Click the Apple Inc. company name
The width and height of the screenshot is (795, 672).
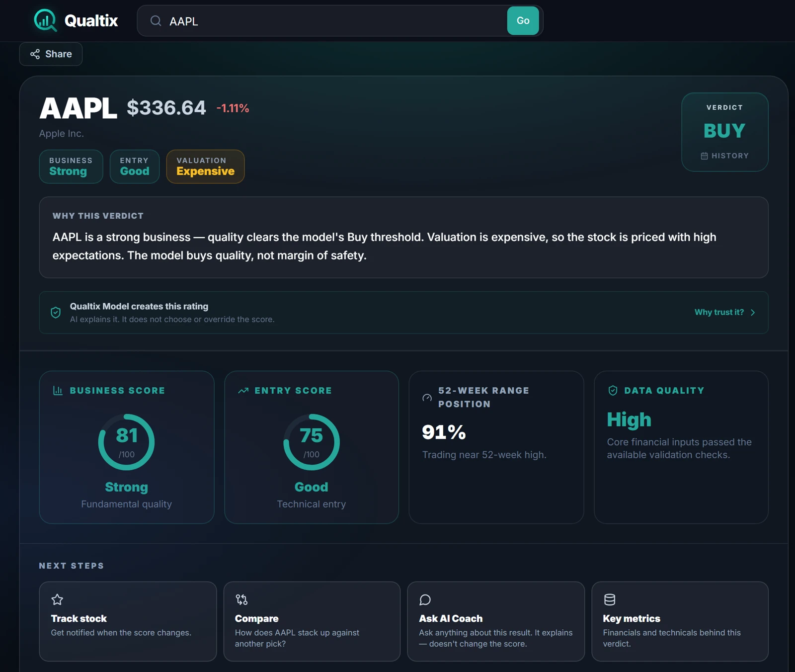click(x=62, y=134)
